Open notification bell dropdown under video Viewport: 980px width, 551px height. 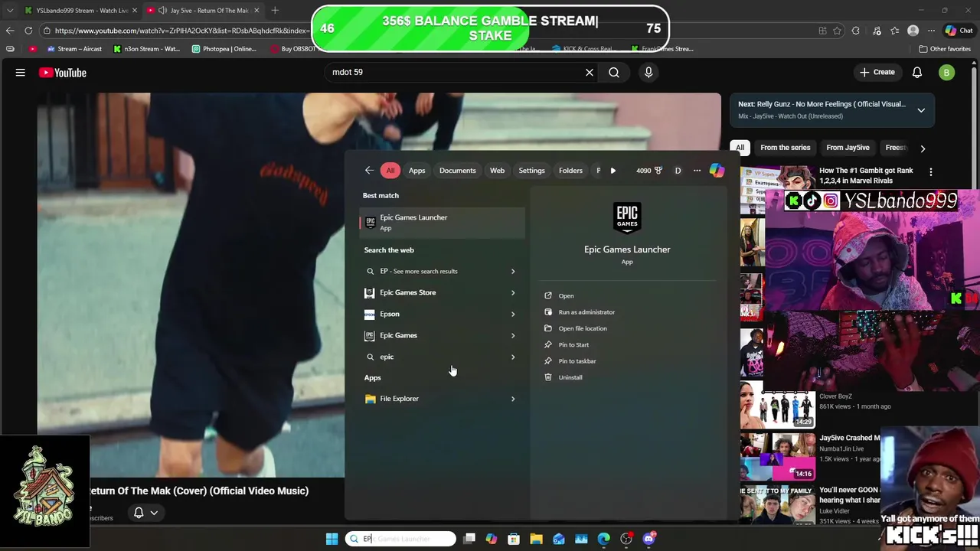145,513
